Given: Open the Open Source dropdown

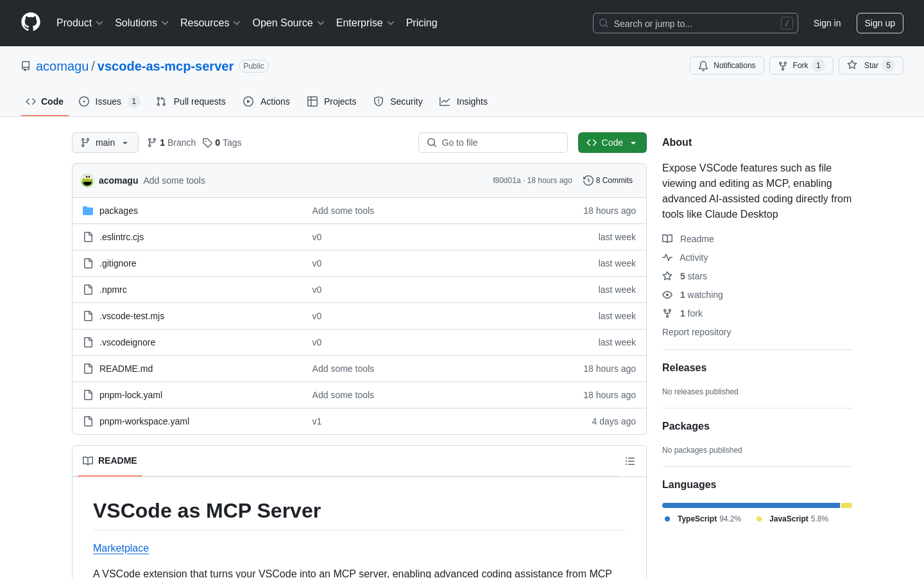Looking at the screenshot, I should [x=289, y=23].
